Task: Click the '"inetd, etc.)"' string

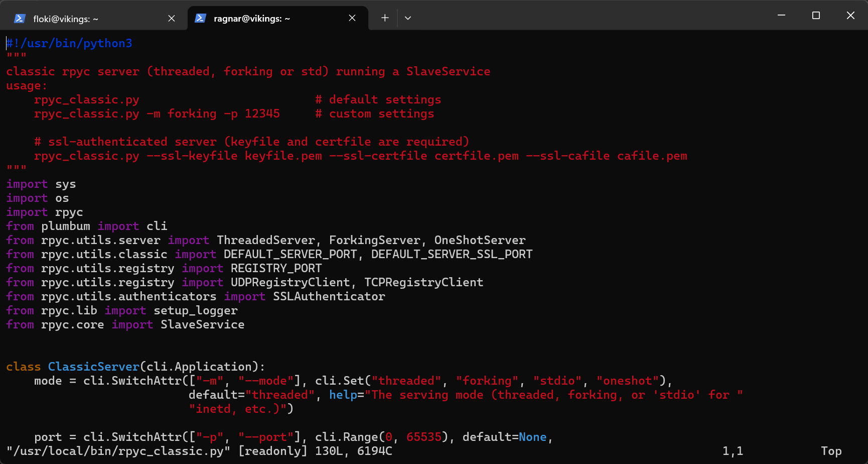Action: (238, 409)
